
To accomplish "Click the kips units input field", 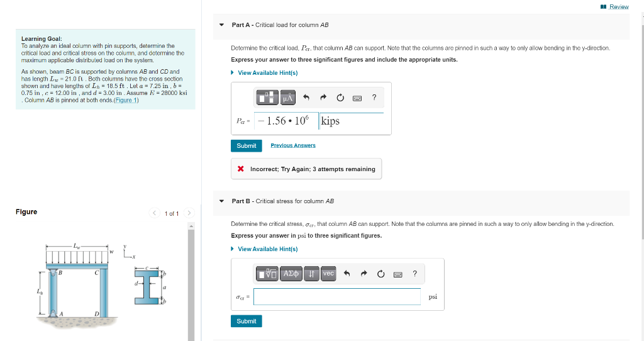I will 352,121.
